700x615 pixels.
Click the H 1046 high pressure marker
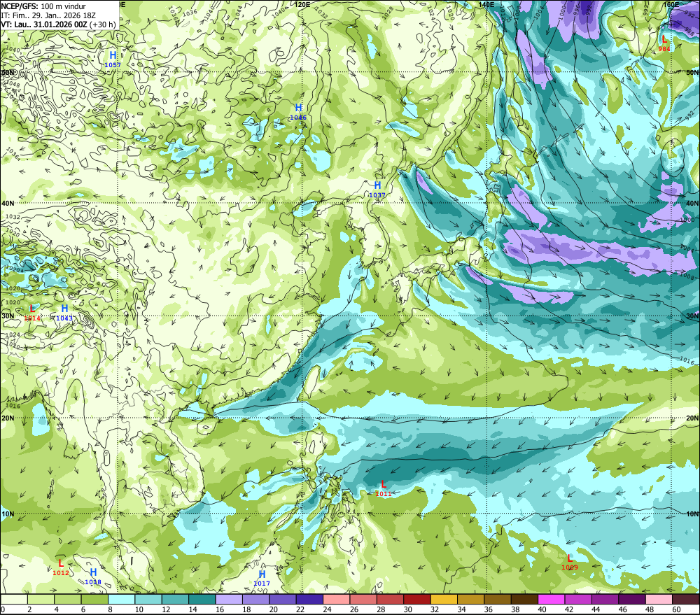tap(298, 111)
